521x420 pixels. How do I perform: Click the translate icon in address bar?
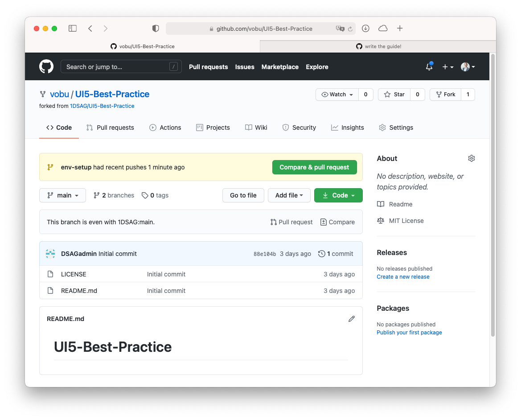point(340,29)
